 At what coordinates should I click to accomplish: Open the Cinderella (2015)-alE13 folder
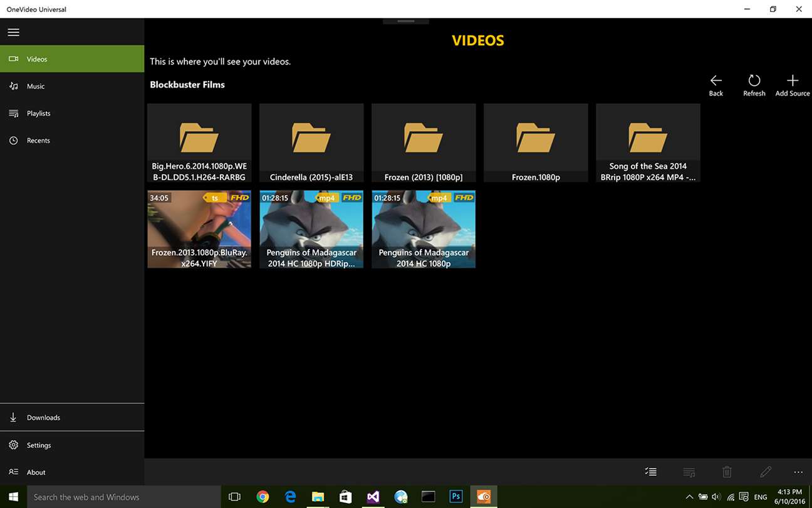(x=311, y=143)
